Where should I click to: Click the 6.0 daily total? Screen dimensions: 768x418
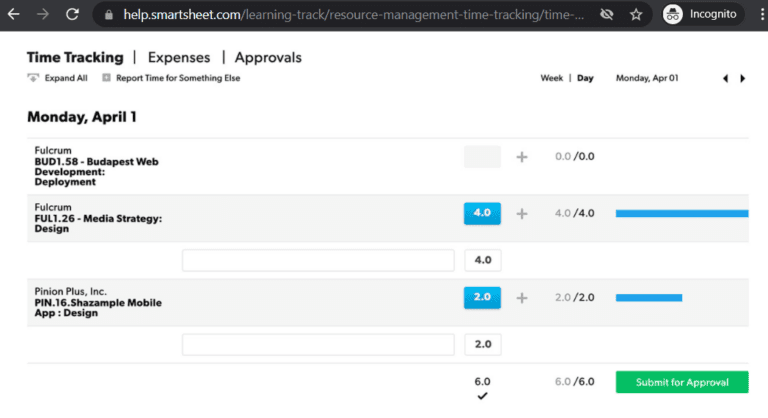coord(482,381)
